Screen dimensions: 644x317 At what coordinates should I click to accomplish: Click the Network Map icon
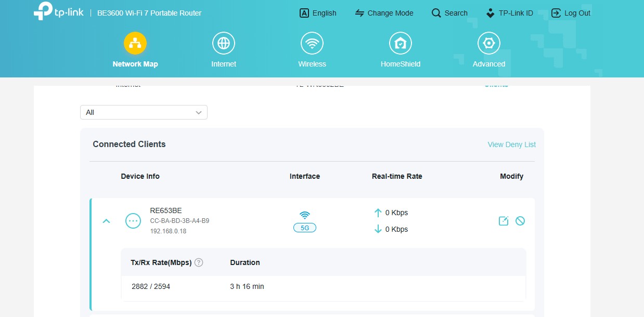[135, 43]
